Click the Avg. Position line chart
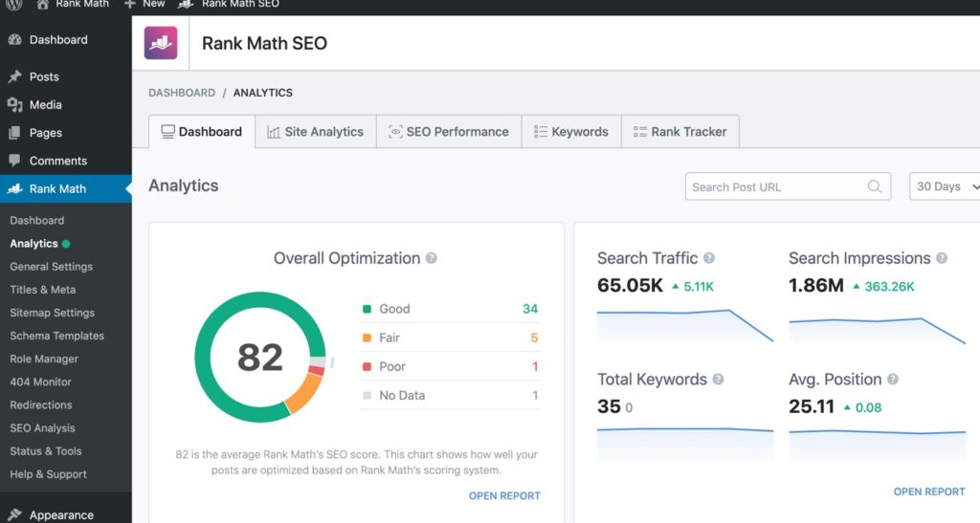Viewport: 980px width, 523px height. [x=877, y=446]
